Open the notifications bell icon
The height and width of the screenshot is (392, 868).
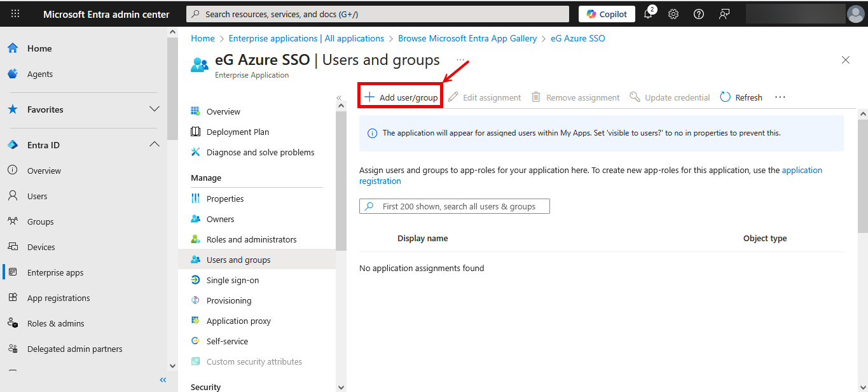[648, 14]
